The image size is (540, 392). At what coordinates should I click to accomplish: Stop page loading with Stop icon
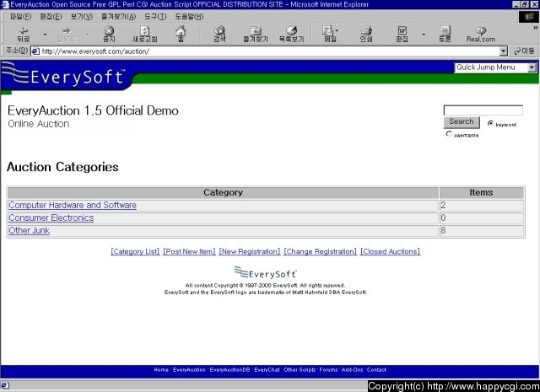(109, 34)
